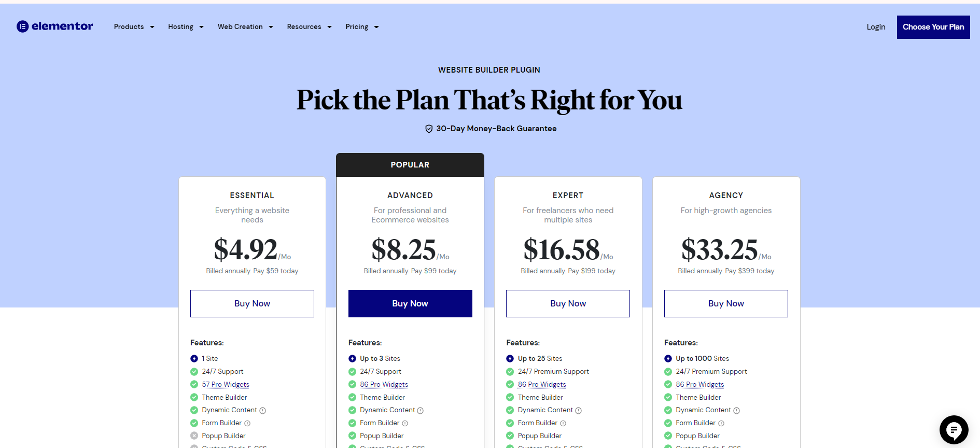Open the chat support bubble
This screenshot has width=980, height=448.
point(954,429)
